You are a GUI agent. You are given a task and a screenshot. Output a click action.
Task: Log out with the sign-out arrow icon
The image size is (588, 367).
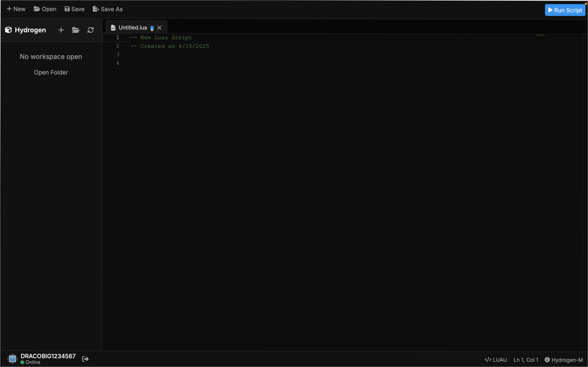85,359
